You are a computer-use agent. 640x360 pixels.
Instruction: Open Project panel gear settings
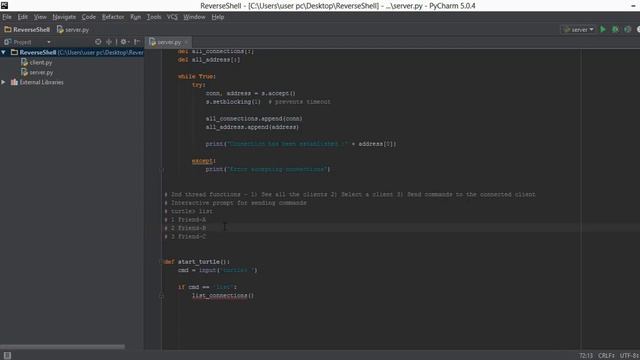point(124,42)
